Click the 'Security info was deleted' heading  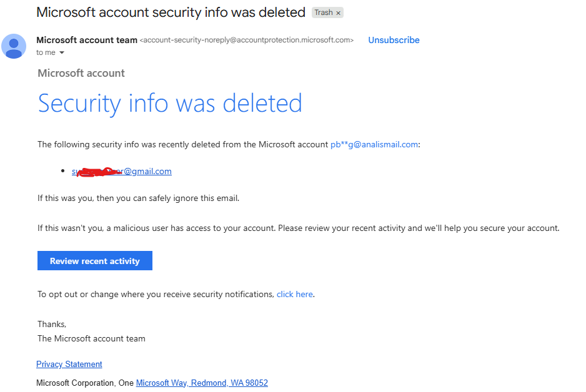pos(170,103)
